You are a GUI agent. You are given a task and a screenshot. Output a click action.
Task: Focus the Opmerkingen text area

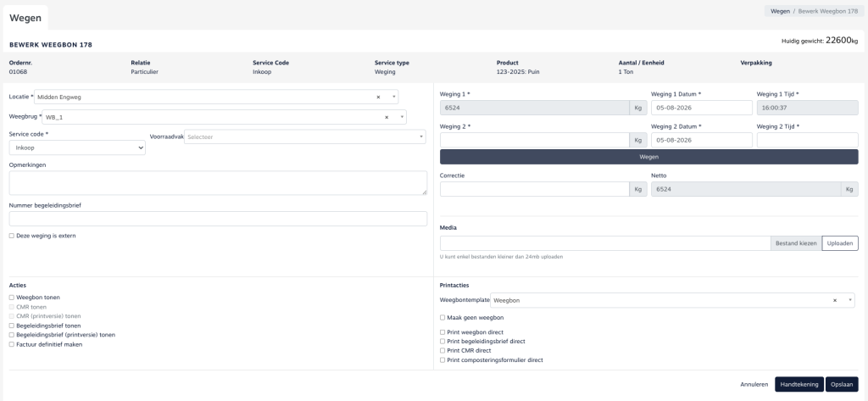(x=218, y=183)
